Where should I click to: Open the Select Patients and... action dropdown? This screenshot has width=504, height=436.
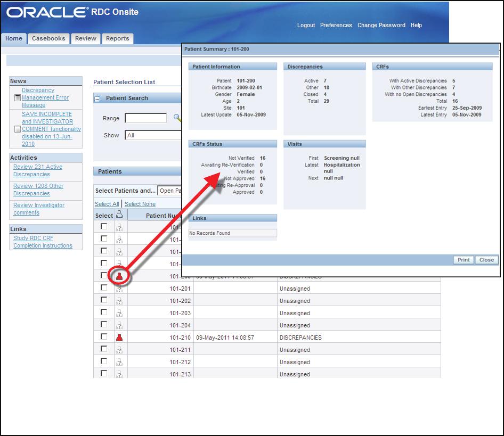tap(170, 191)
